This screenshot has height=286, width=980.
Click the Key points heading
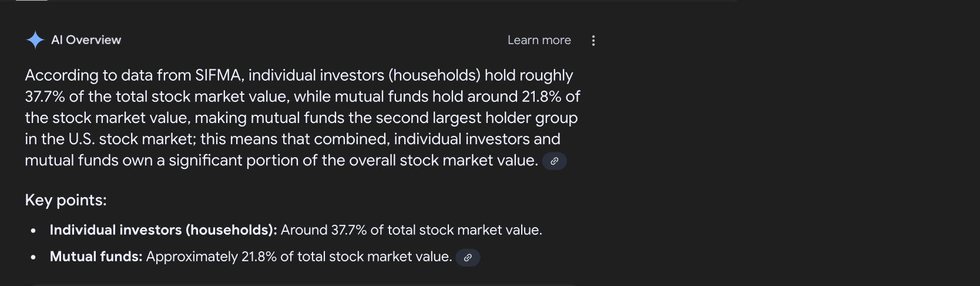[66, 200]
